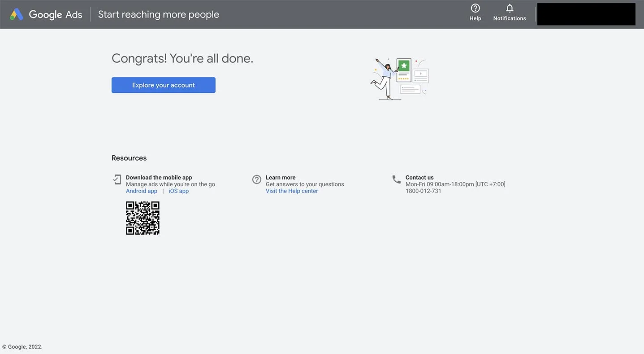Click the Notifications bell icon
644x354 pixels.
click(x=509, y=8)
